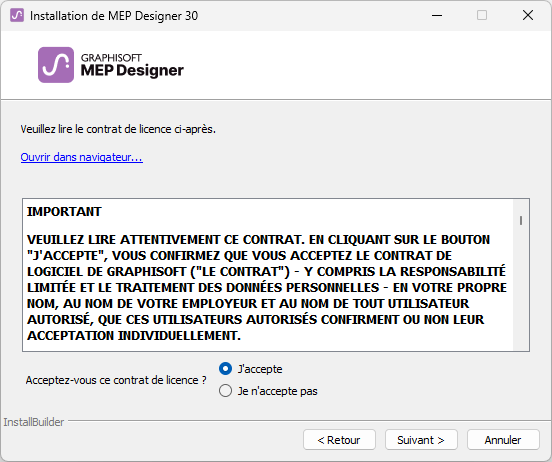
Task: Go back with the Retour button
Action: (339, 439)
